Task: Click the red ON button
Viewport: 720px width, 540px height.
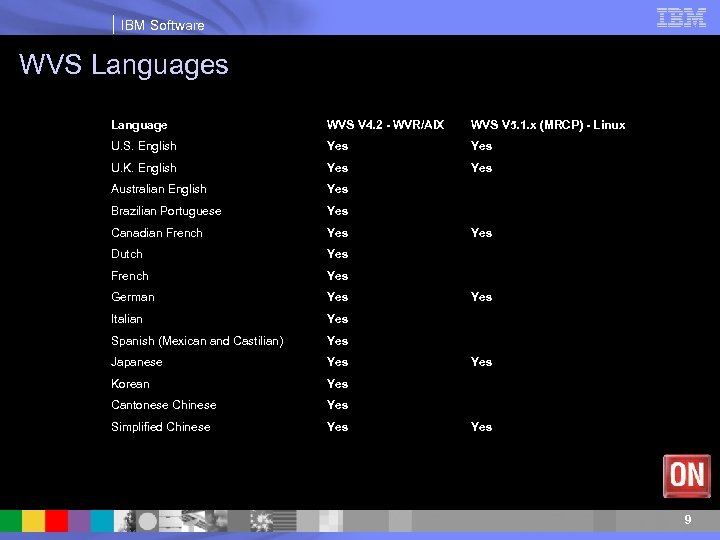Action: 686,476
